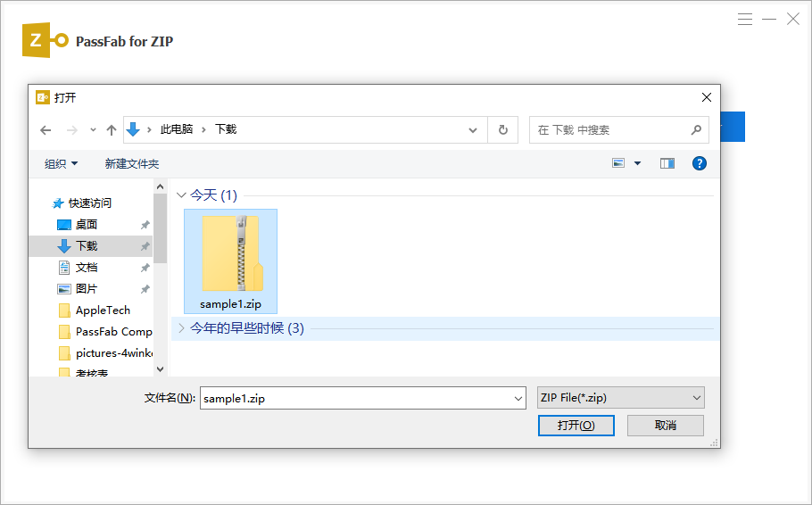Click the search magnifier icon
The height and width of the screenshot is (505, 812).
coord(697,130)
